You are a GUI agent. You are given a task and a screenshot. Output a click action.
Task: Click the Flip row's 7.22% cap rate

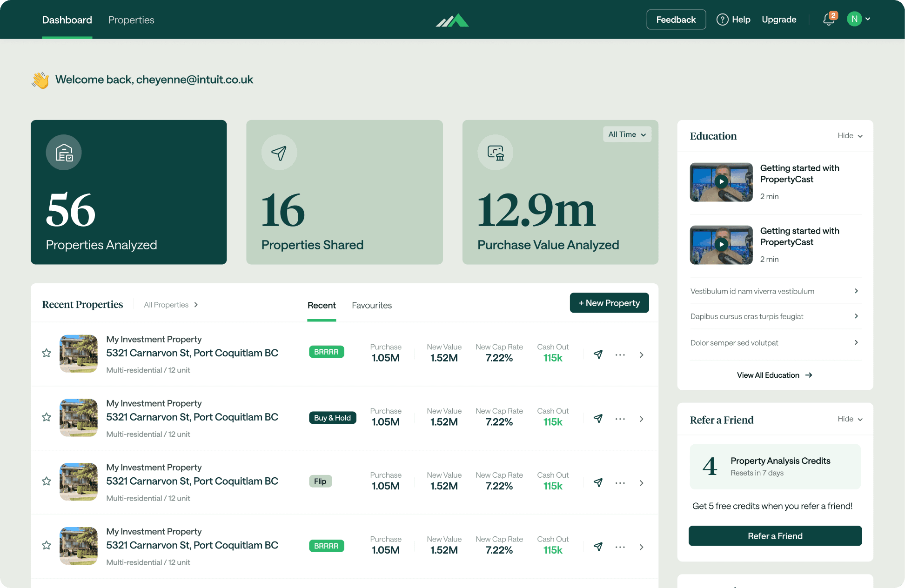pos(499,486)
